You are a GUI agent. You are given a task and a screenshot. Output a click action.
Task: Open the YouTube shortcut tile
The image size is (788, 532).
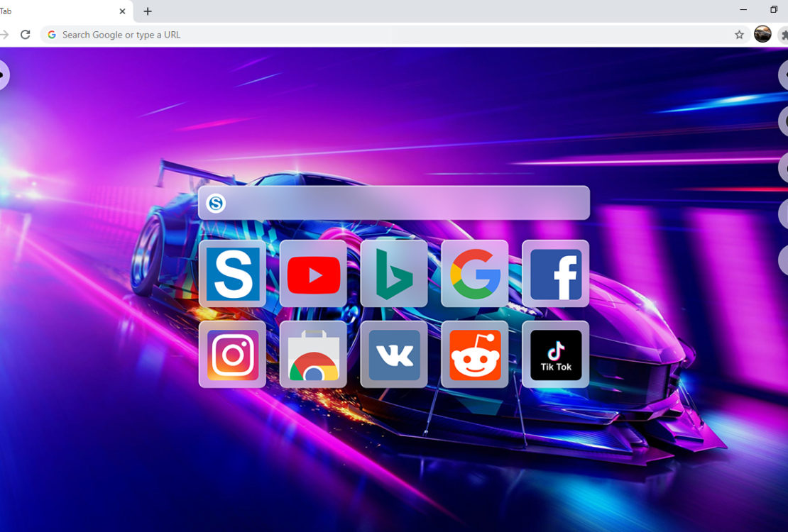tap(313, 273)
